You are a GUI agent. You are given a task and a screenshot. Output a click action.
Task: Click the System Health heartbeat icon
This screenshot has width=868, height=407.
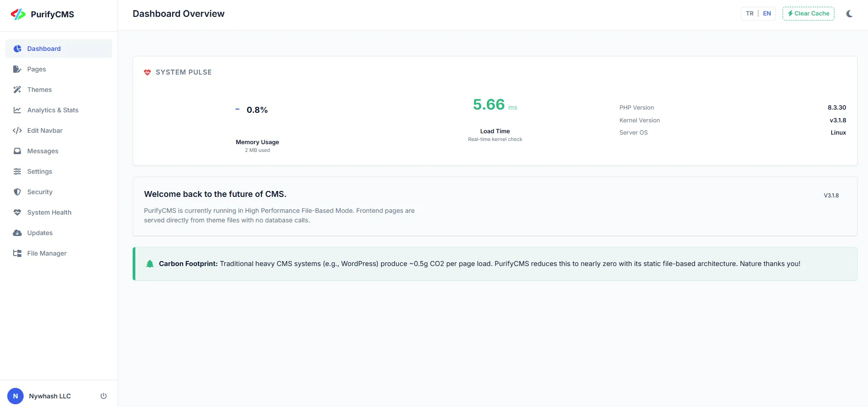(x=17, y=212)
